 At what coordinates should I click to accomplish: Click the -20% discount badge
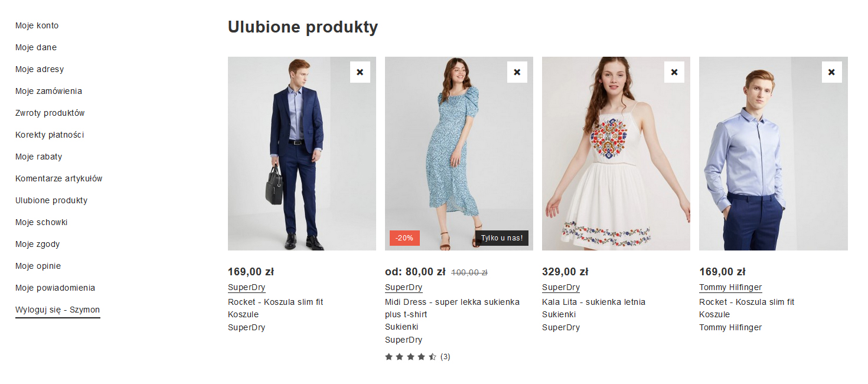pyautogui.click(x=404, y=238)
